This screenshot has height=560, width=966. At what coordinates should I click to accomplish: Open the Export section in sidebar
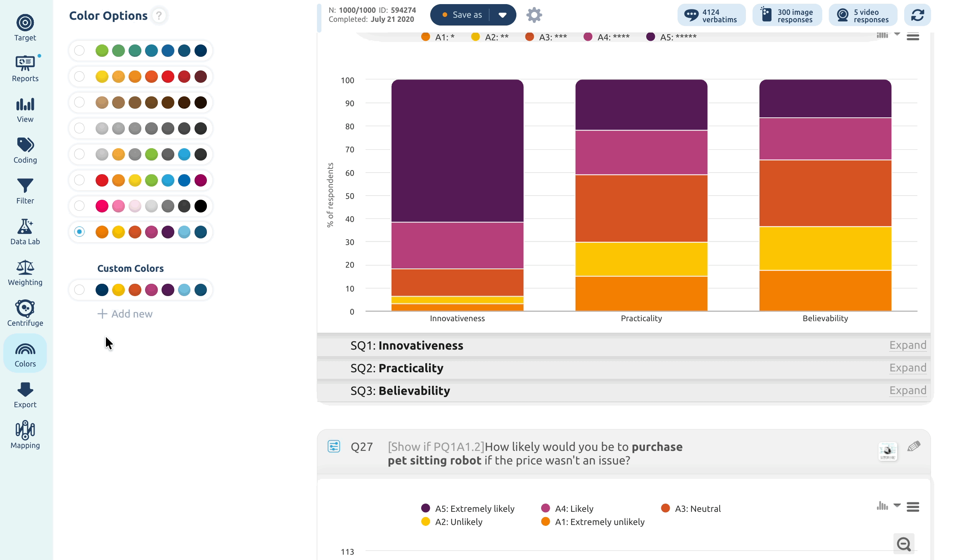tap(25, 394)
